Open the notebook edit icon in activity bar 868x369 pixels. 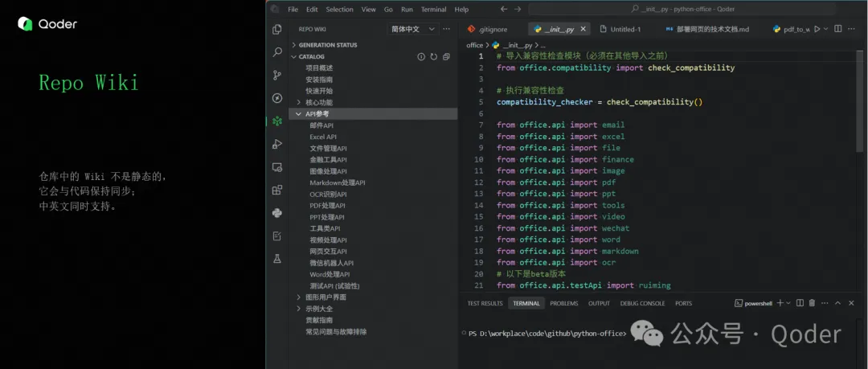pos(277,236)
